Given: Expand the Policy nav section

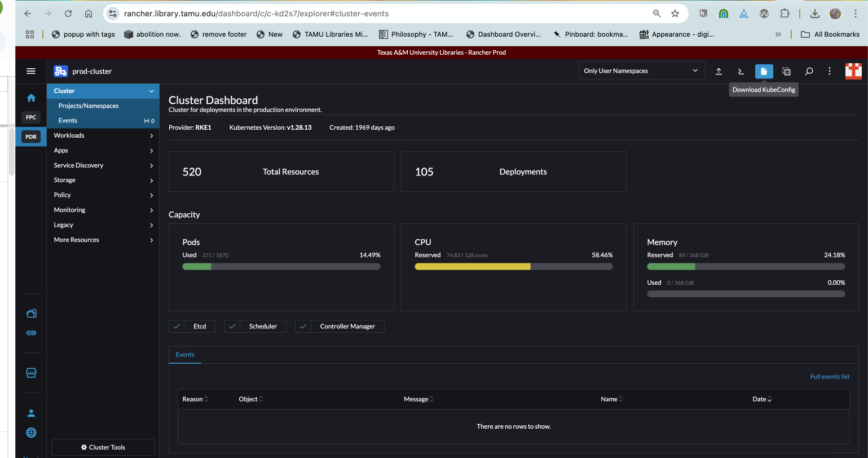Looking at the screenshot, I should (x=151, y=195).
